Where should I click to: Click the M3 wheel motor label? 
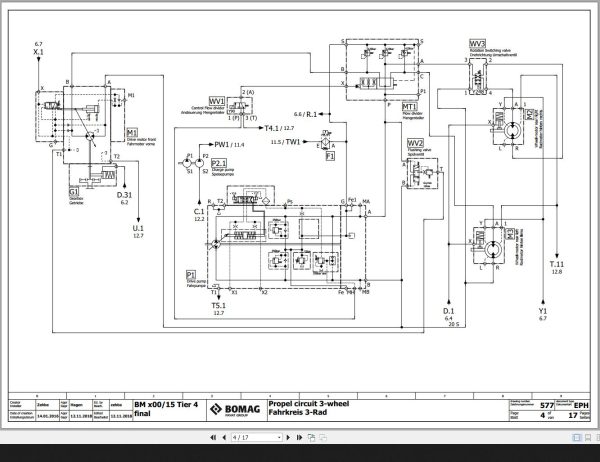(x=510, y=233)
